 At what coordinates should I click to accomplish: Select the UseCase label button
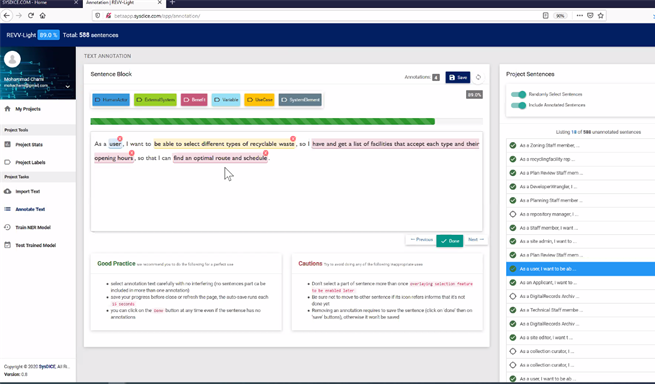point(259,100)
